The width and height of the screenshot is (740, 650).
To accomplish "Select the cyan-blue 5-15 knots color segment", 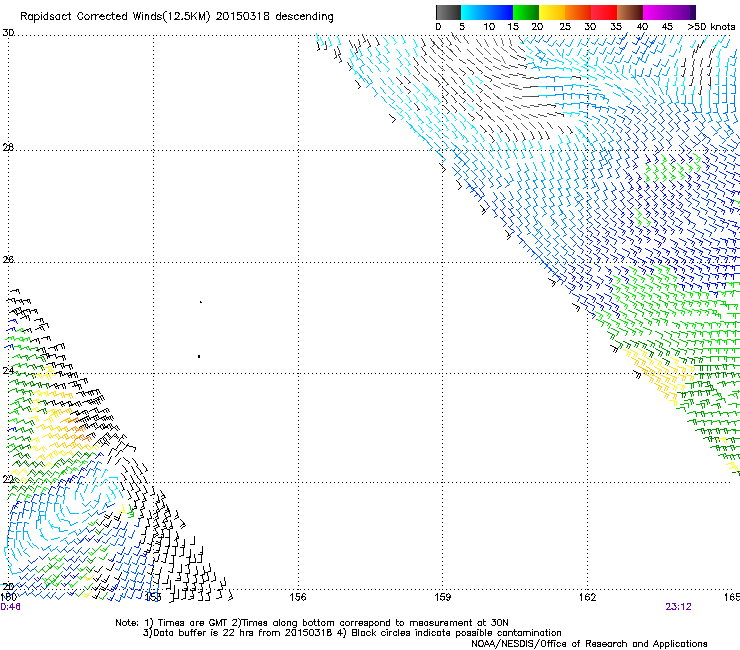I will [487, 12].
